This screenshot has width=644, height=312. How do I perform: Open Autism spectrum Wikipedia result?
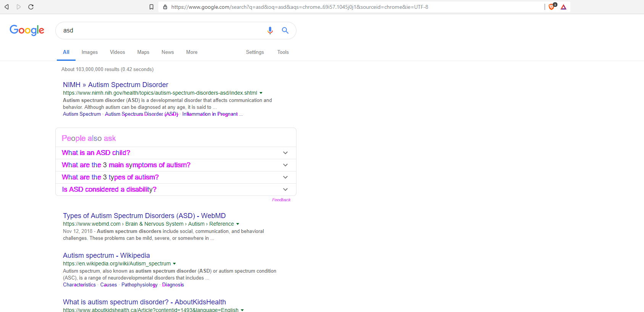click(106, 255)
